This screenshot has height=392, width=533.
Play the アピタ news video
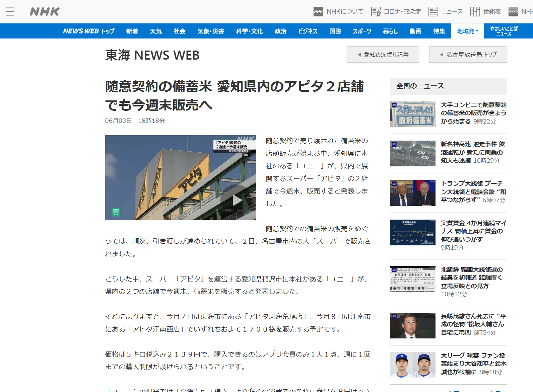pyautogui.click(x=181, y=177)
